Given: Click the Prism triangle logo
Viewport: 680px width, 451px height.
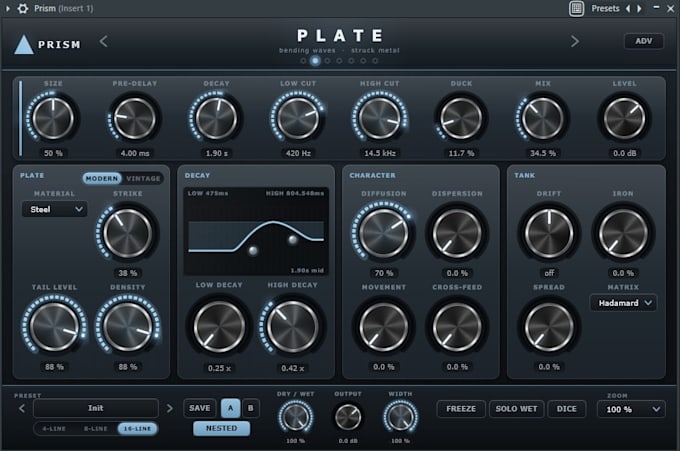Looking at the screenshot, I should click(x=23, y=45).
